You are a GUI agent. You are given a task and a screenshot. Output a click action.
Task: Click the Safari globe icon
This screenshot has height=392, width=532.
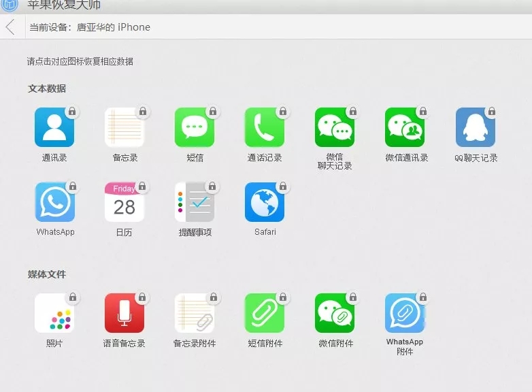pyautogui.click(x=265, y=202)
